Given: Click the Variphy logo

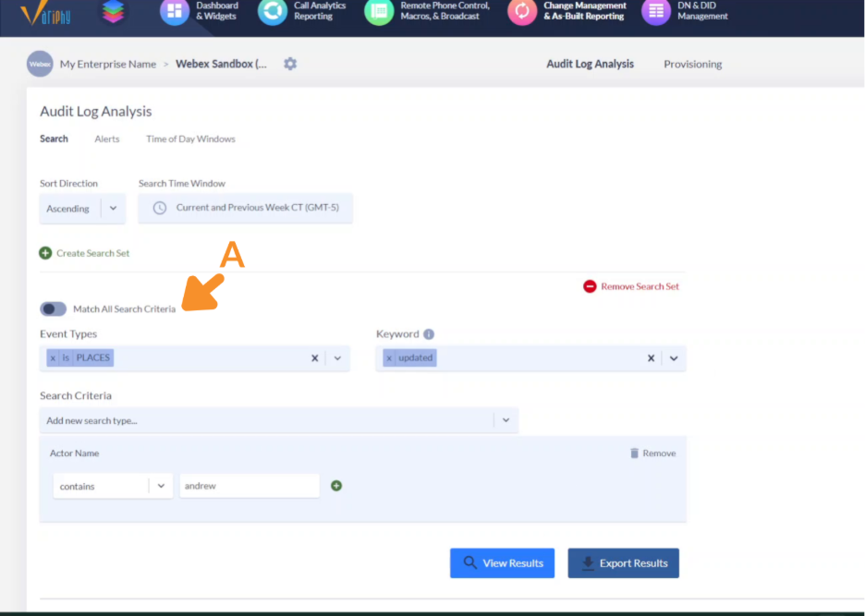Looking at the screenshot, I should [x=45, y=14].
